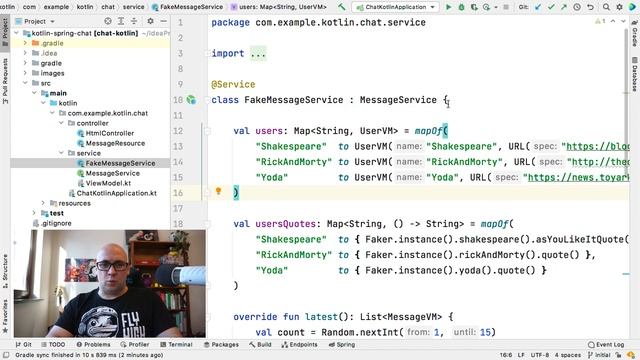The width and height of the screenshot is (640, 360).
Task: Select opened file with the crosshair icon
Action: coord(108,21)
